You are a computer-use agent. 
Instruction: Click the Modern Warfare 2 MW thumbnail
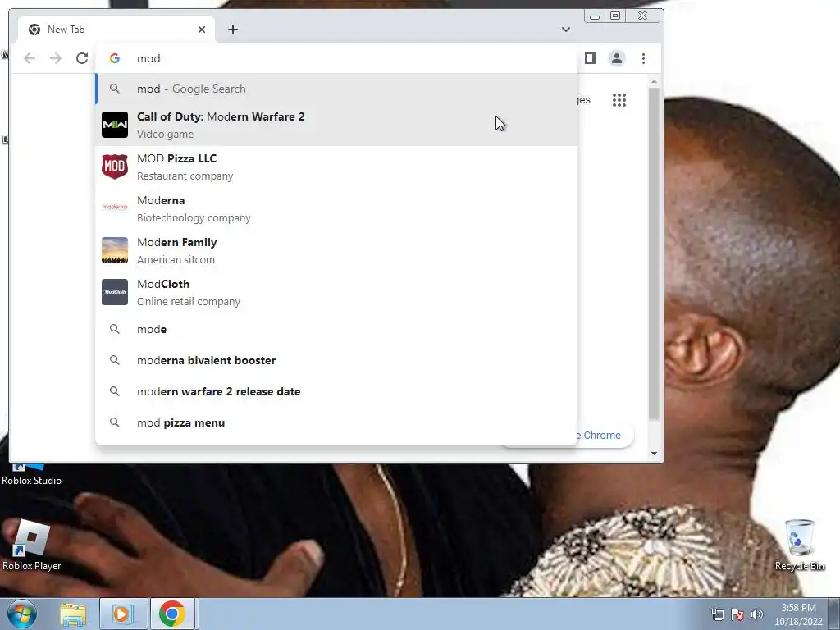115,125
